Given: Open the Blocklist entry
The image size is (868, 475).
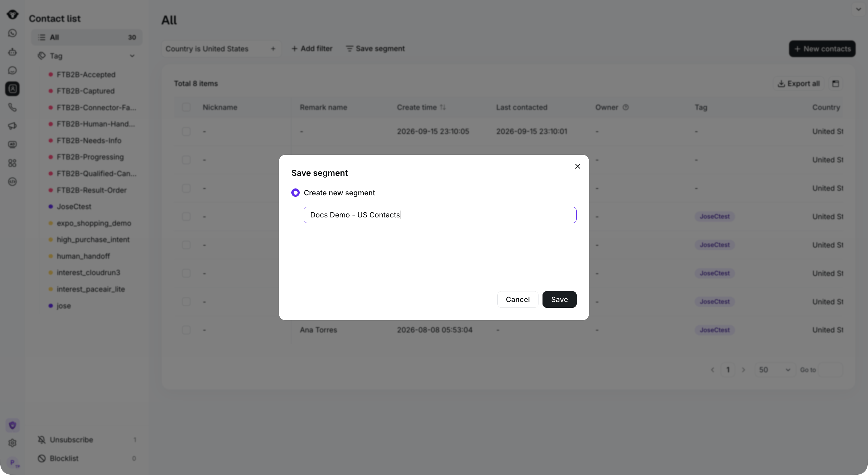Looking at the screenshot, I should coord(87,458).
